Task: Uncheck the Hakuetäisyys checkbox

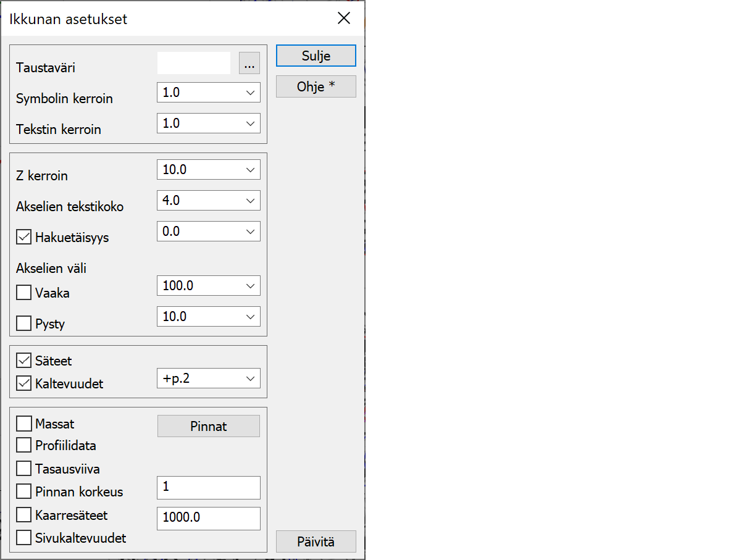Action: point(24,237)
